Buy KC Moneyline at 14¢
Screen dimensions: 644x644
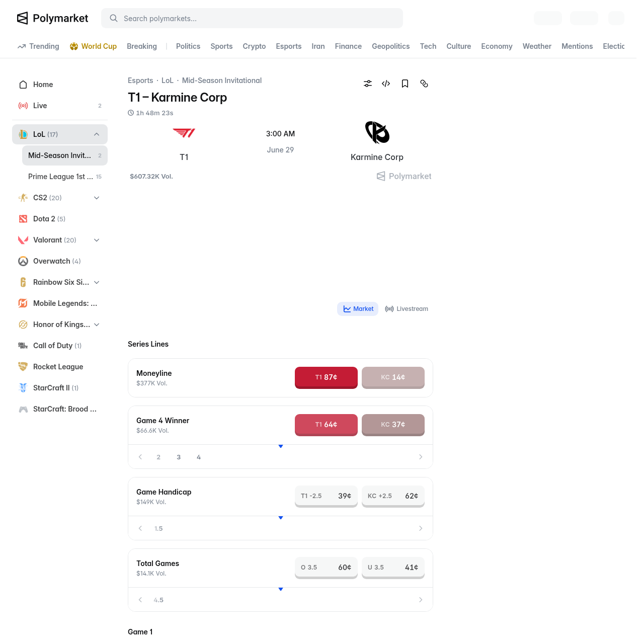tap(393, 378)
